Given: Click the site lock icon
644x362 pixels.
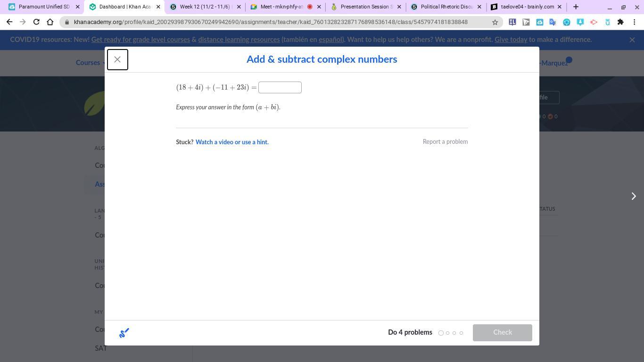Looking at the screenshot, I should tap(67, 22).
